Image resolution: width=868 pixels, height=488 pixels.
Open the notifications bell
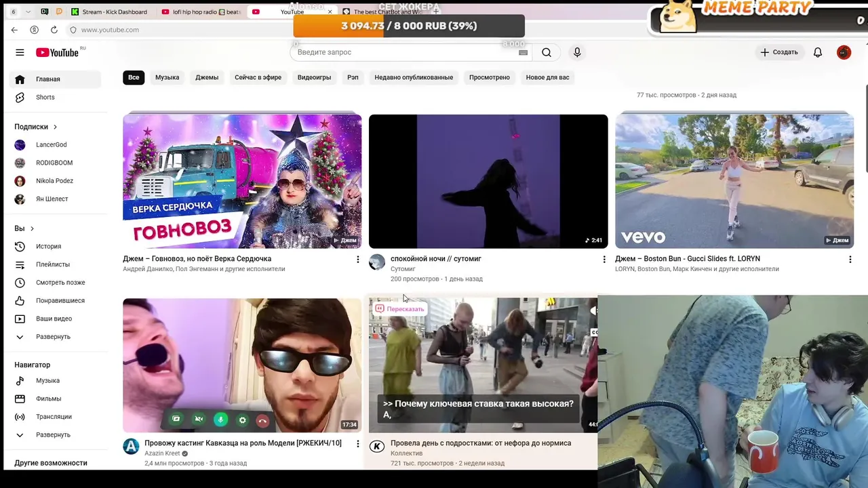click(818, 52)
